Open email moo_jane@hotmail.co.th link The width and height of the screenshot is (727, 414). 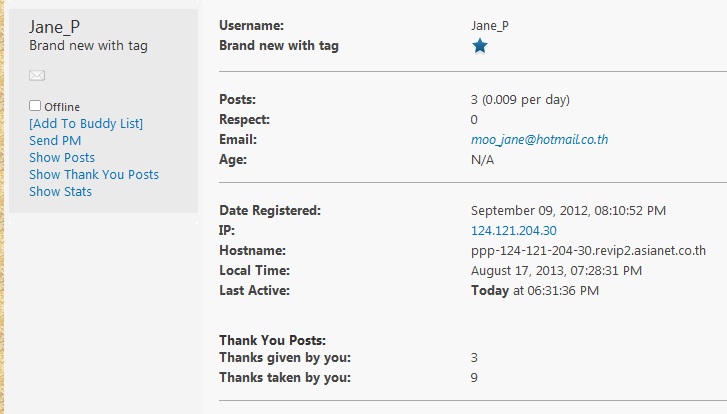point(539,139)
